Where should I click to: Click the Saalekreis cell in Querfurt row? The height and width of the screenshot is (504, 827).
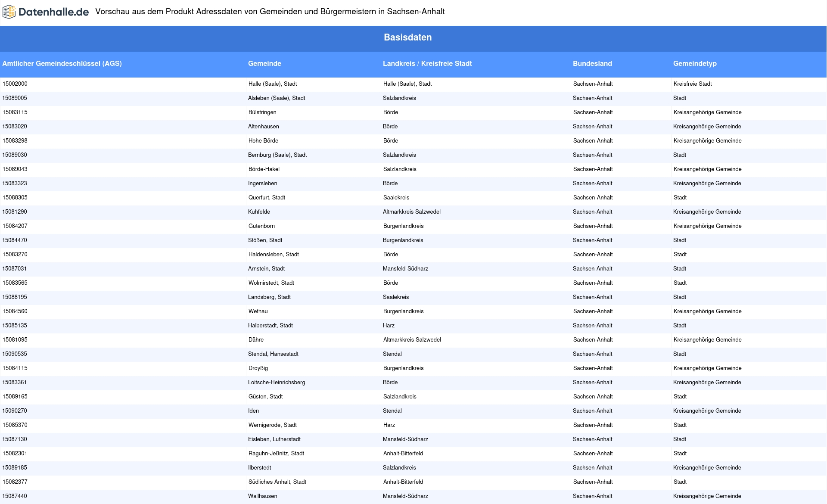click(x=396, y=198)
